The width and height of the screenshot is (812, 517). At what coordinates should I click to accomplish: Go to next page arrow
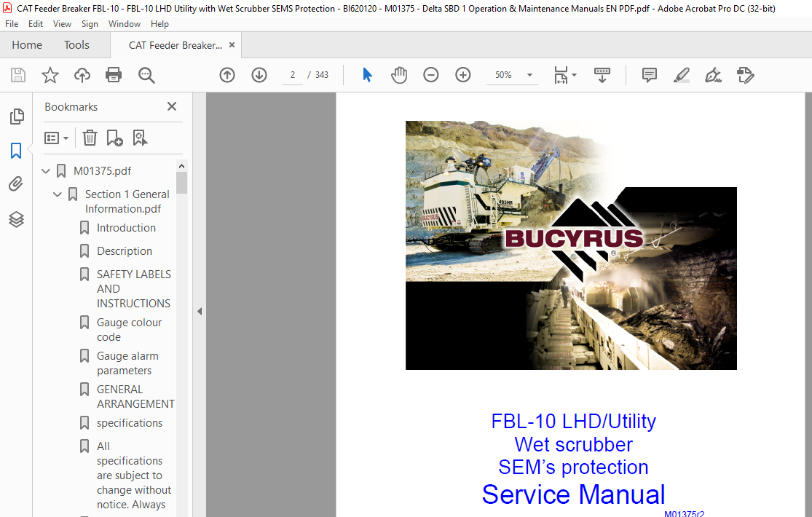point(259,75)
